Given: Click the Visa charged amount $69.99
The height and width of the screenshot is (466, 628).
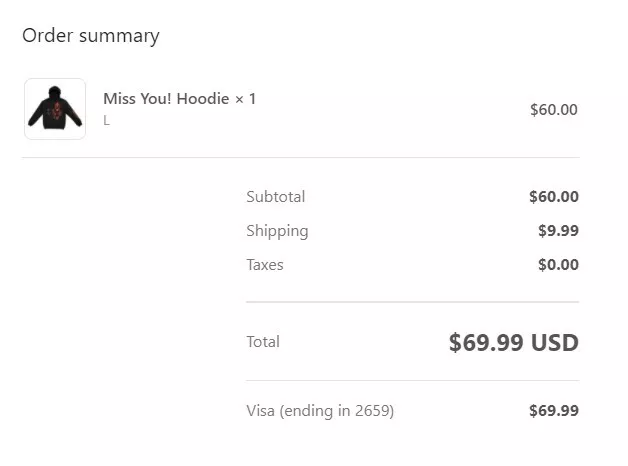Looking at the screenshot, I should [554, 411].
